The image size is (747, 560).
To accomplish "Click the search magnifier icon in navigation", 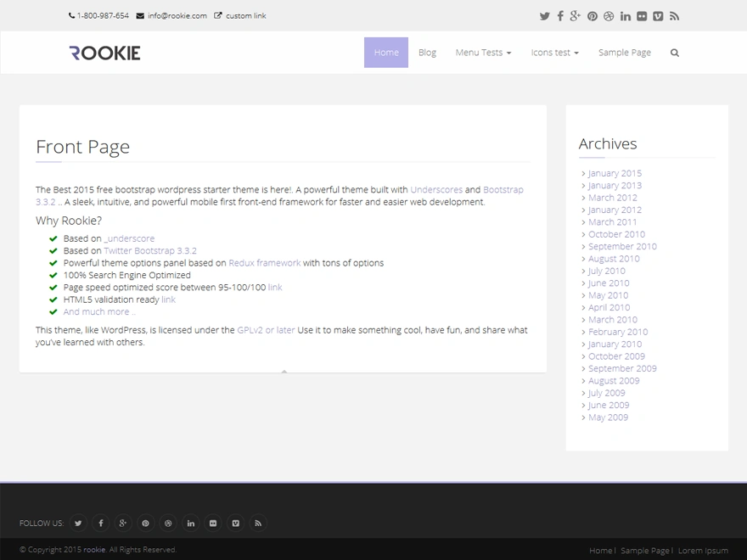I will pos(675,53).
